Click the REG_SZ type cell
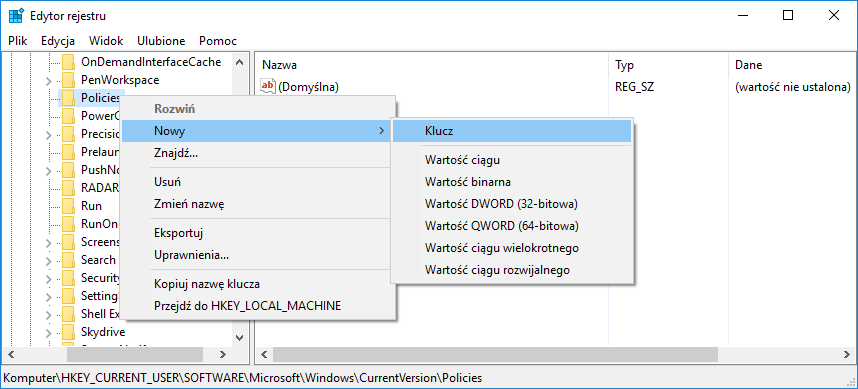This screenshot has height=389, width=858. pyautogui.click(x=634, y=86)
